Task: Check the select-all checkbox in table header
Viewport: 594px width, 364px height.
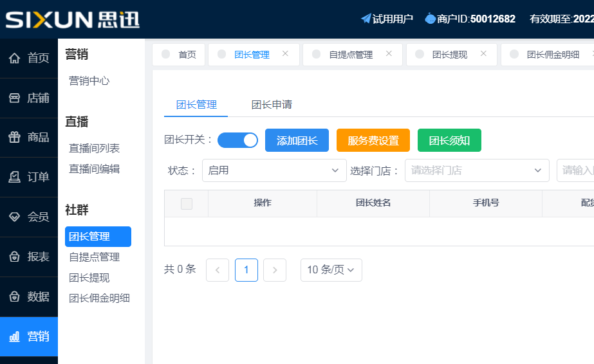Action: pos(187,204)
